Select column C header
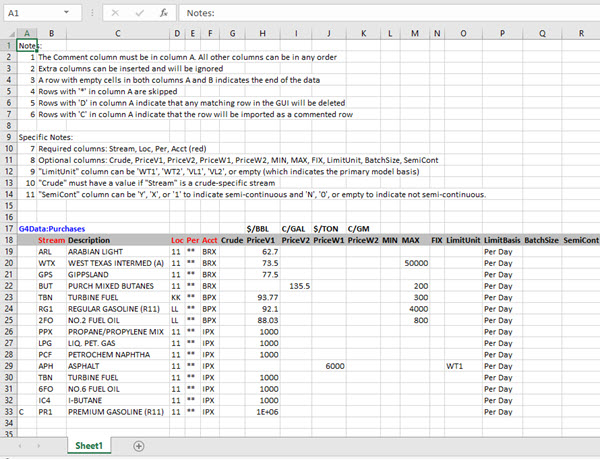This screenshot has width=600, height=460. [117, 33]
